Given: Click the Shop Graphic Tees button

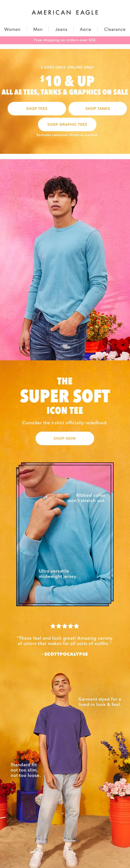Looking at the screenshot, I should click(x=67, y=124).
